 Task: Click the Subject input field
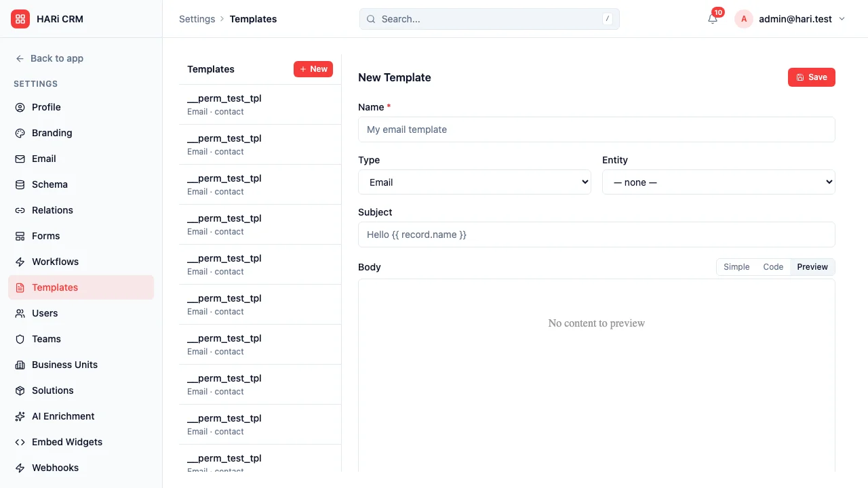coord(596,235)
